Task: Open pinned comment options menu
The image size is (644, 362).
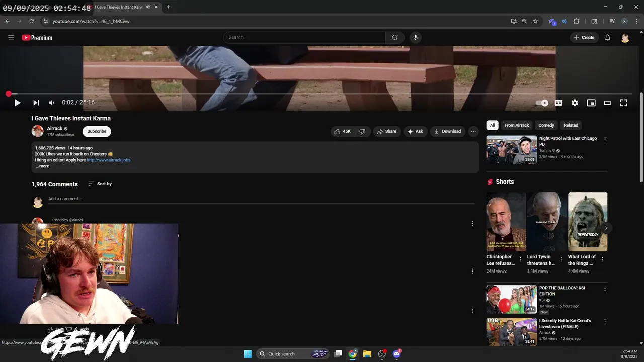Action: pyautogui.click(x=472, y=224)
